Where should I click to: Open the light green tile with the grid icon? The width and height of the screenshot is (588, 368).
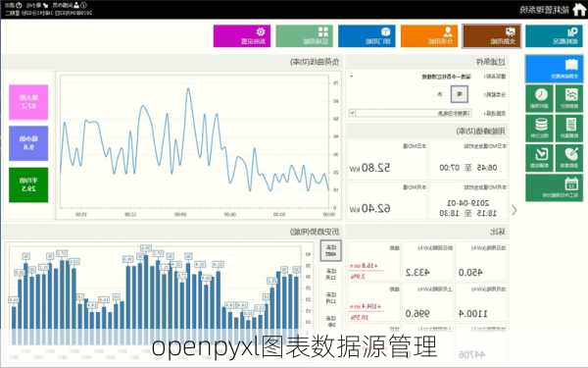(304, 36)
